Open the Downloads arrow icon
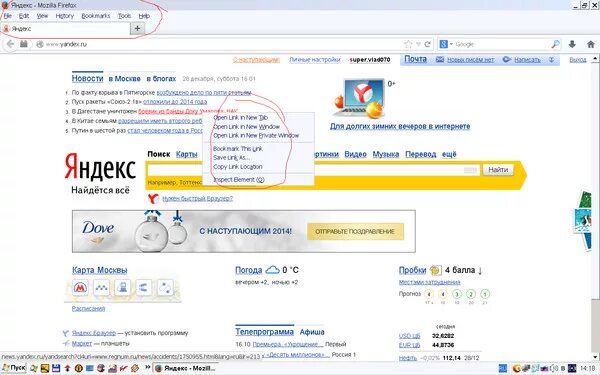 click(572, 44)
